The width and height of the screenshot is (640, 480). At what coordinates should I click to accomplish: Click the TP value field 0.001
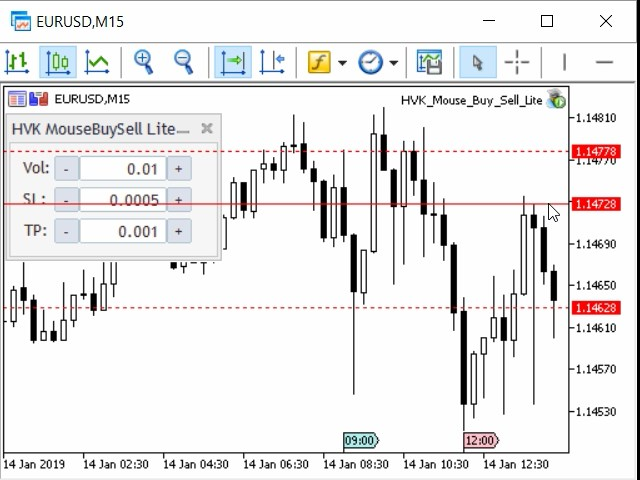tap(123, 231)
